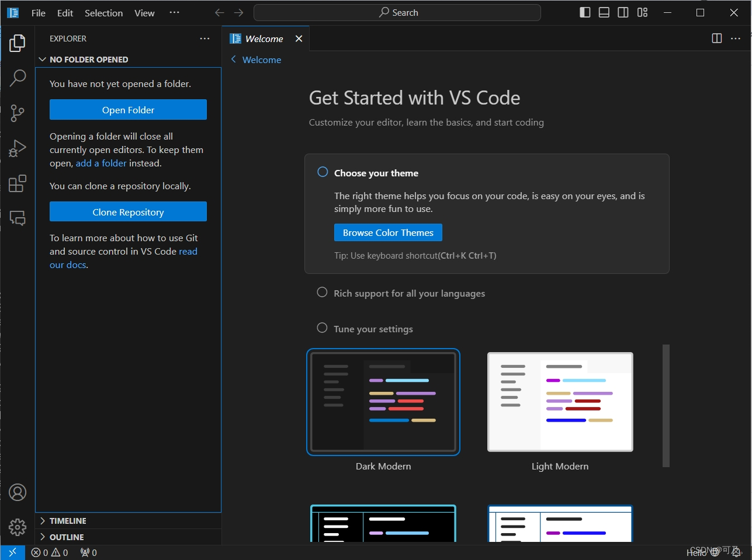Open the Explorer view in activity bar
Screen dimensions: 752x560
click(18, 43)
